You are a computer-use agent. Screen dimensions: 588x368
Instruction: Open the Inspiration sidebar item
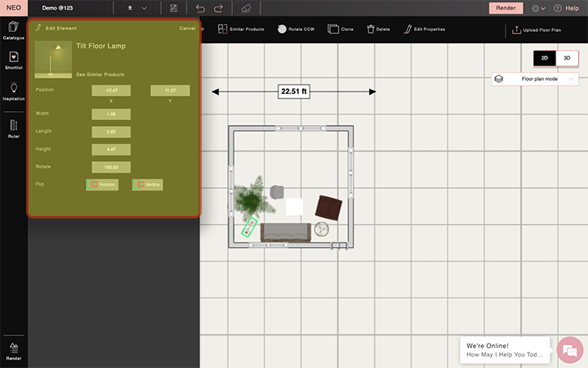pos(14,92)
